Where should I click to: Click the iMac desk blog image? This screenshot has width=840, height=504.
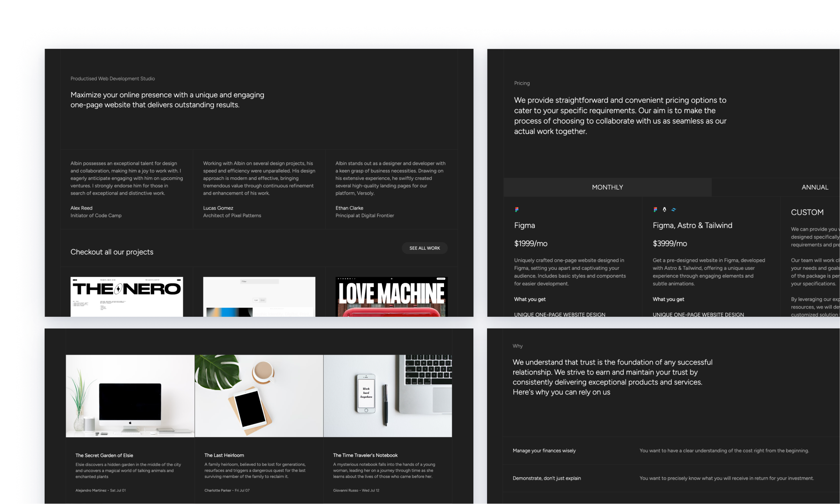coord(130,396)
